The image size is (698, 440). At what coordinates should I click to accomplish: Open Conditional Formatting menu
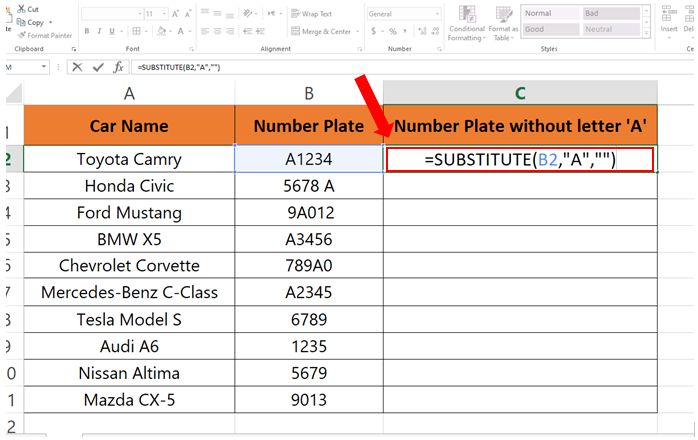click(x=467, y=24)
